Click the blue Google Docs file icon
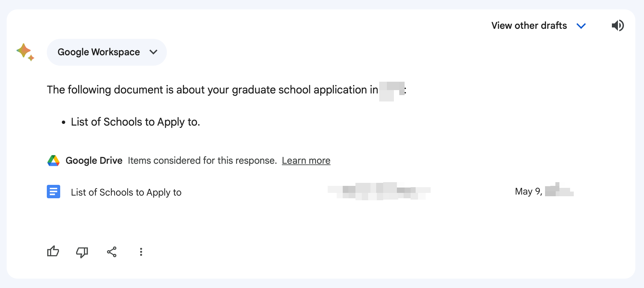 [53, 192]
